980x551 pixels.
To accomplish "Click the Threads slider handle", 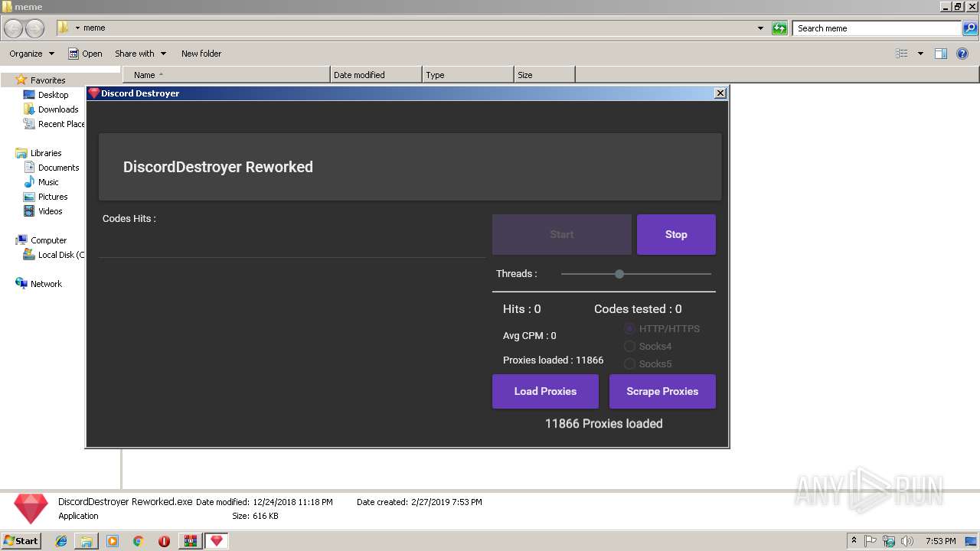I will pos(619,274).
